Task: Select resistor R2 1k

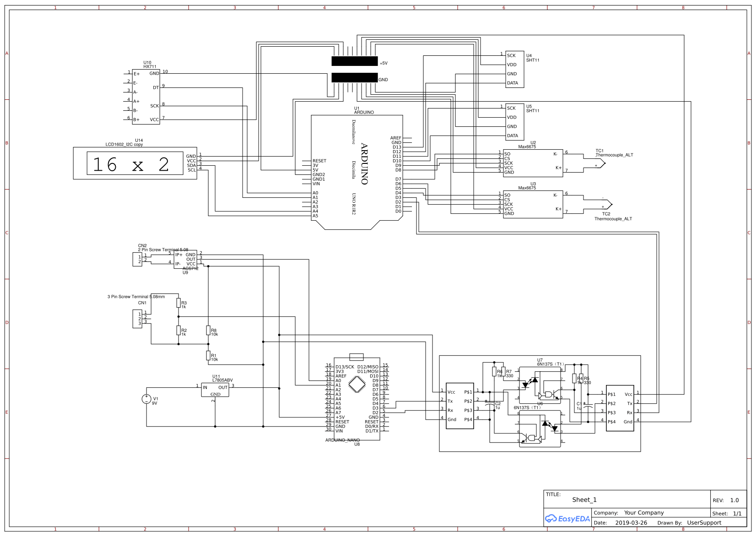Action: tap(178, 330)
